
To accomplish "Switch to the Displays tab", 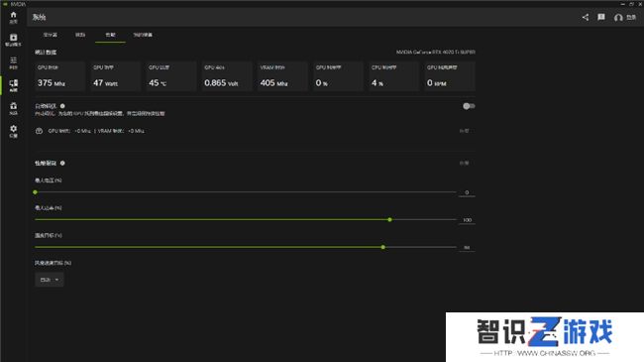I will pos(51,35).
